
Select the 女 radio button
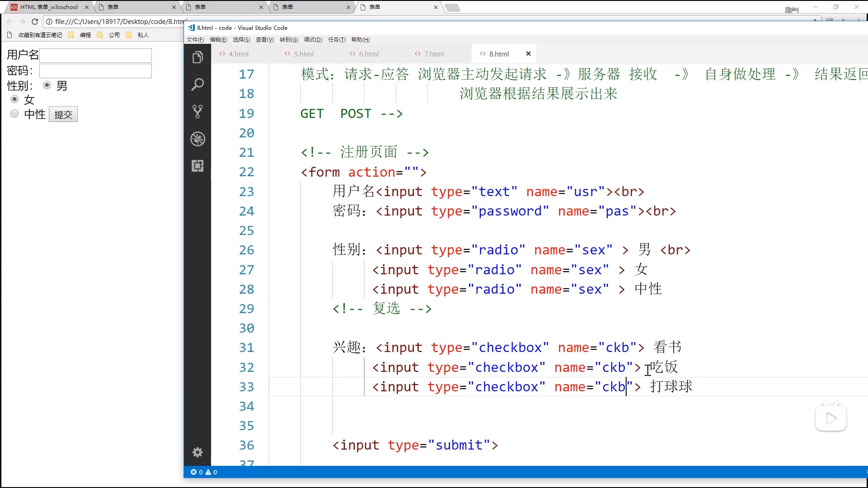coord(14,99)
